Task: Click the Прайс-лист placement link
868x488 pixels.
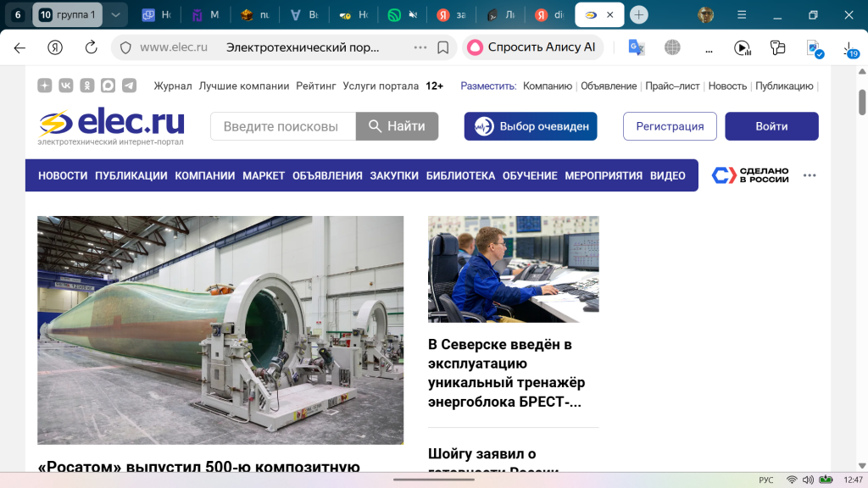Action: point(672,86)
